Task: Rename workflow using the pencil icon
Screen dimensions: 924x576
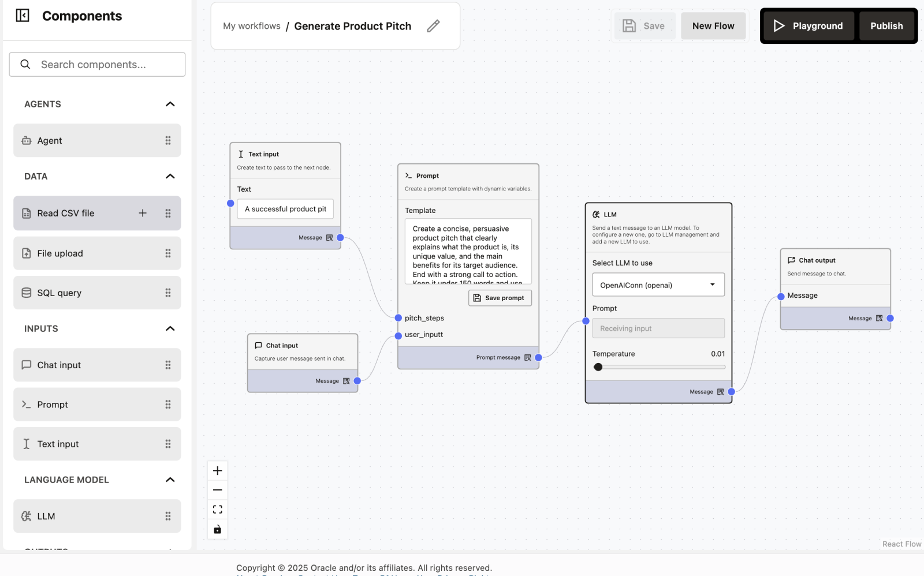Action: (433, 26)
